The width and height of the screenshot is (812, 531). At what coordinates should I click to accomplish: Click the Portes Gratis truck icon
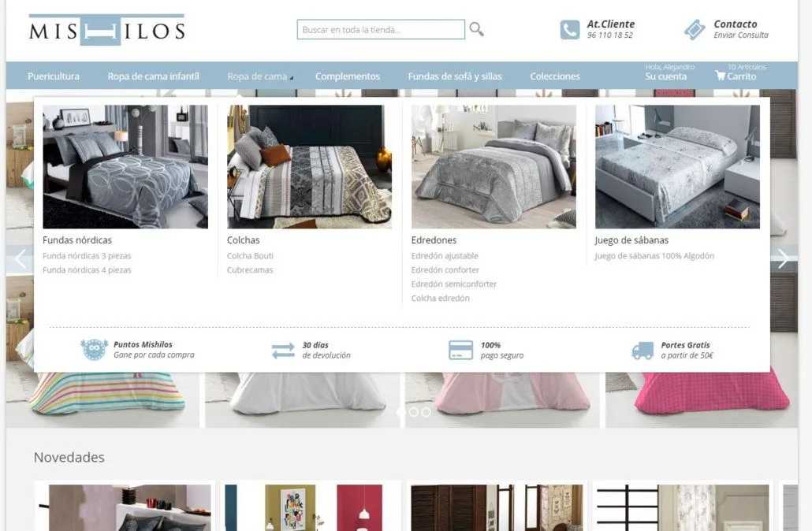(x=643, y=351)
